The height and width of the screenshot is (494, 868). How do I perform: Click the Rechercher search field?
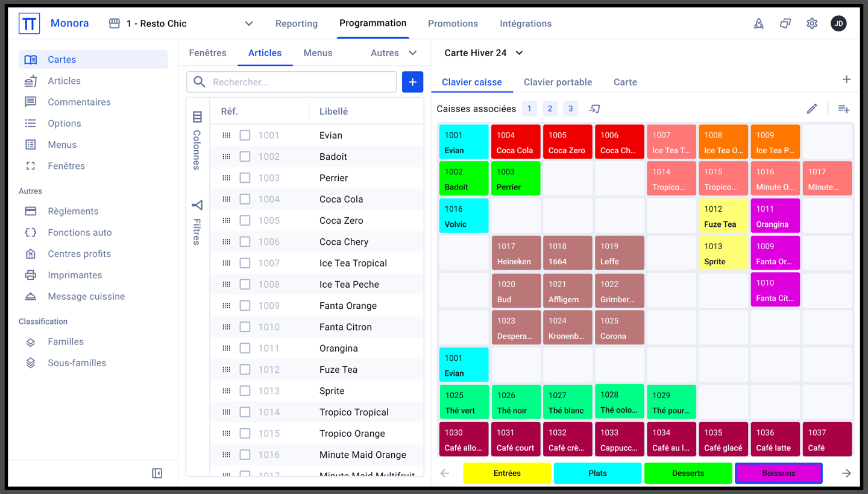pos(292,82)
